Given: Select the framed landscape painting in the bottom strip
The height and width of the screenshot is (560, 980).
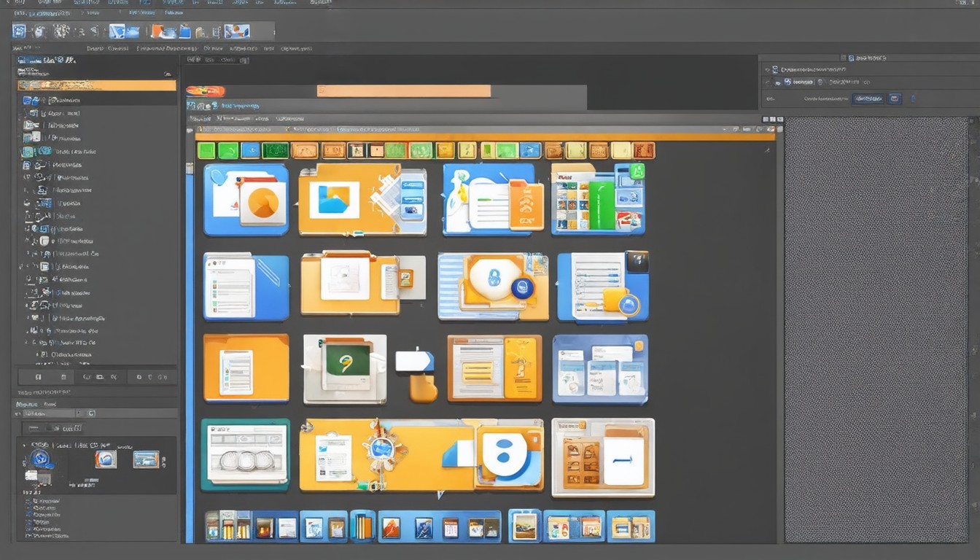Looking at the screenshot, I should point(525,525).
